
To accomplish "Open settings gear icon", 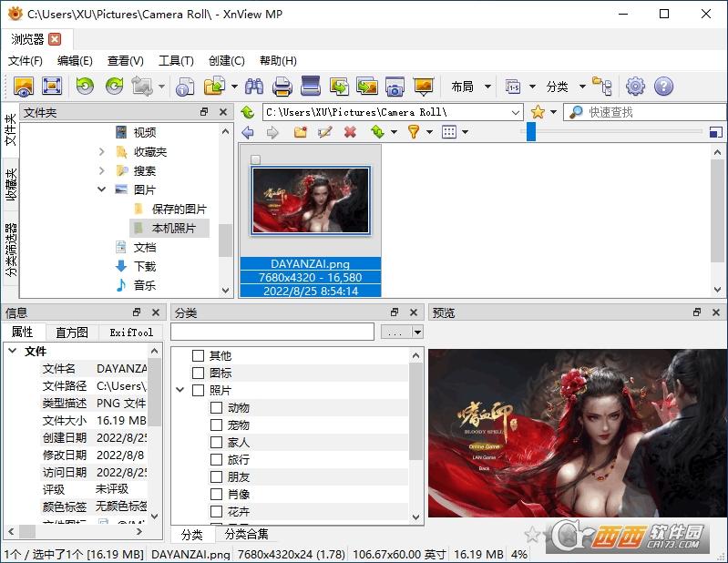I will [x=635, y=87].
